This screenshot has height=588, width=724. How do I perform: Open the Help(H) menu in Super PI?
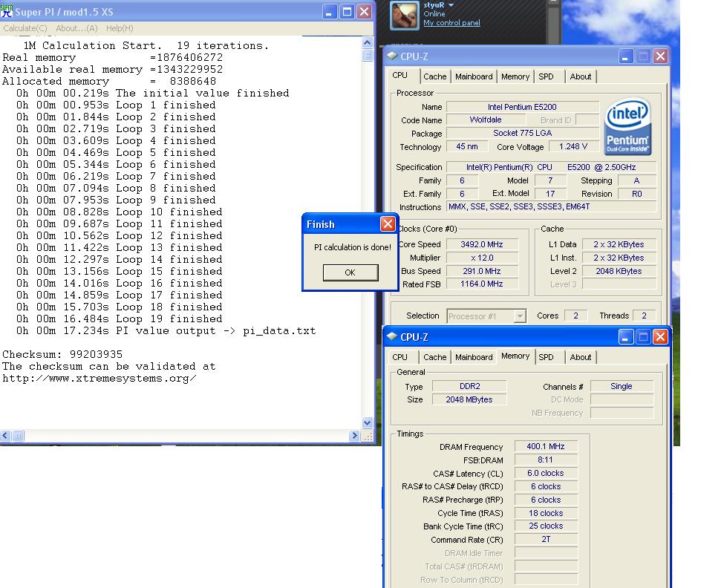(x=120, y=28)
